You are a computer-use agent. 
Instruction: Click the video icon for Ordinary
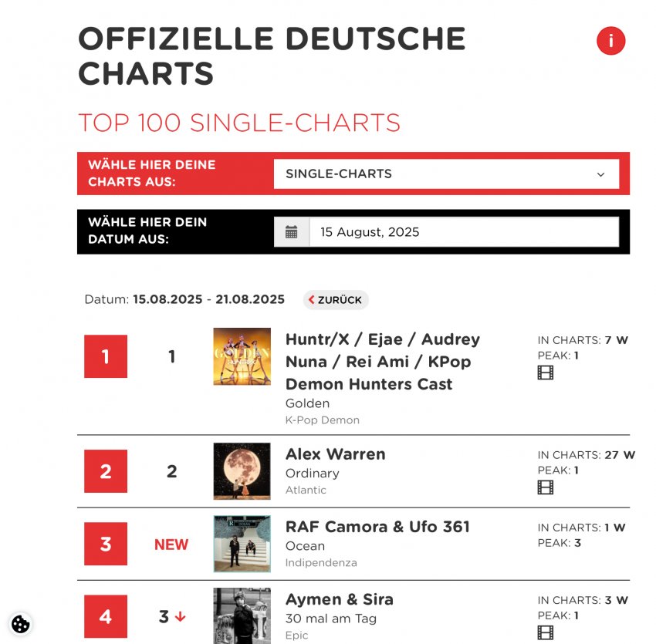click(546, 487)
